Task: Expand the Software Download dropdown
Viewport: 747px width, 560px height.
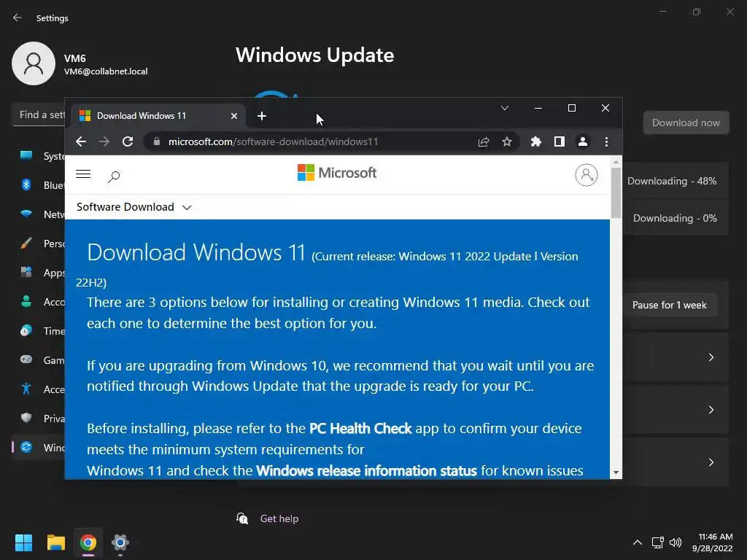Action: coord(134,207)
